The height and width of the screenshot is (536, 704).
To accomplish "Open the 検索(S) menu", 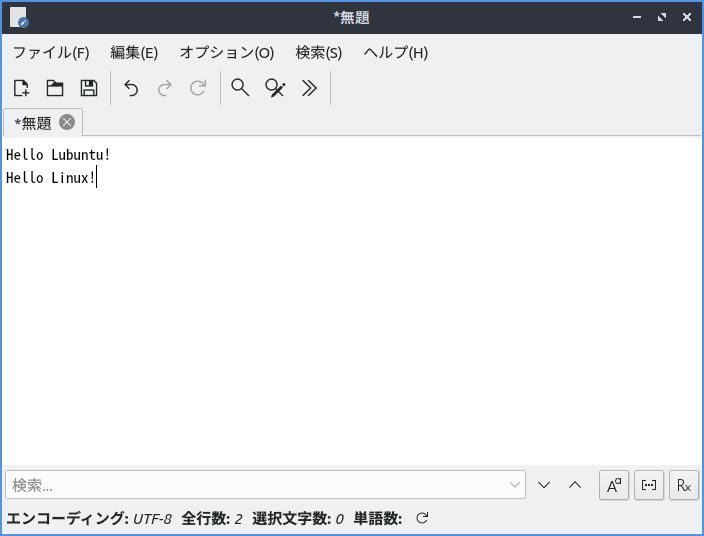I will pyautogui.click(x=318, y=52).
